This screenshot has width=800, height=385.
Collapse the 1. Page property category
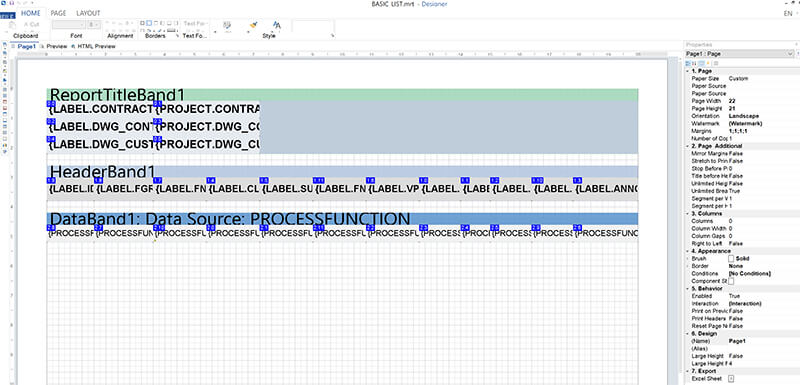point(687,71)
